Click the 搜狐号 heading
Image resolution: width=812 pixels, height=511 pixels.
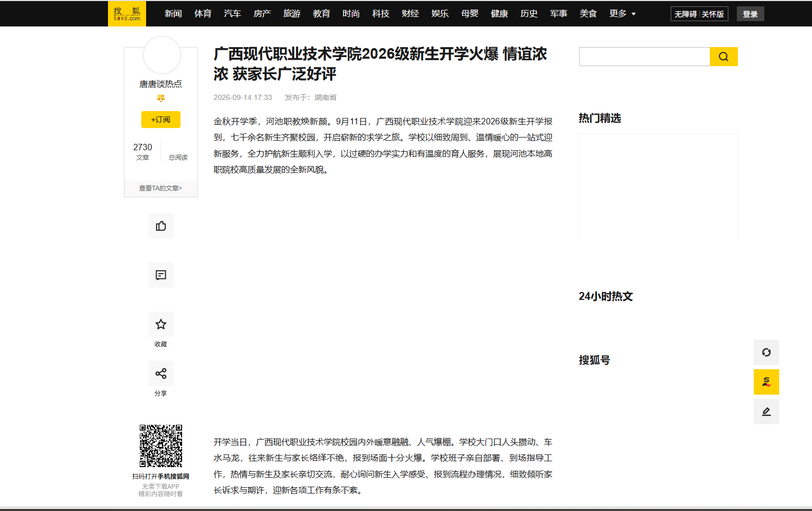(x=594, y=360)
